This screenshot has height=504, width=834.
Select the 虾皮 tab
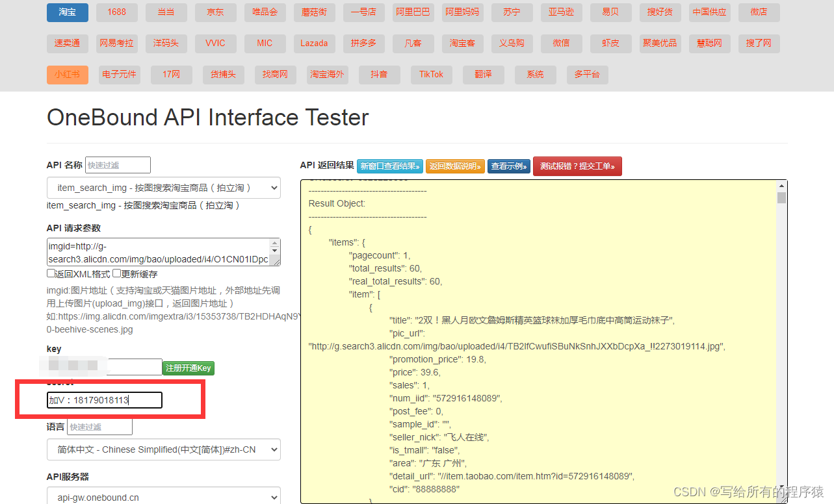[611, 44]
